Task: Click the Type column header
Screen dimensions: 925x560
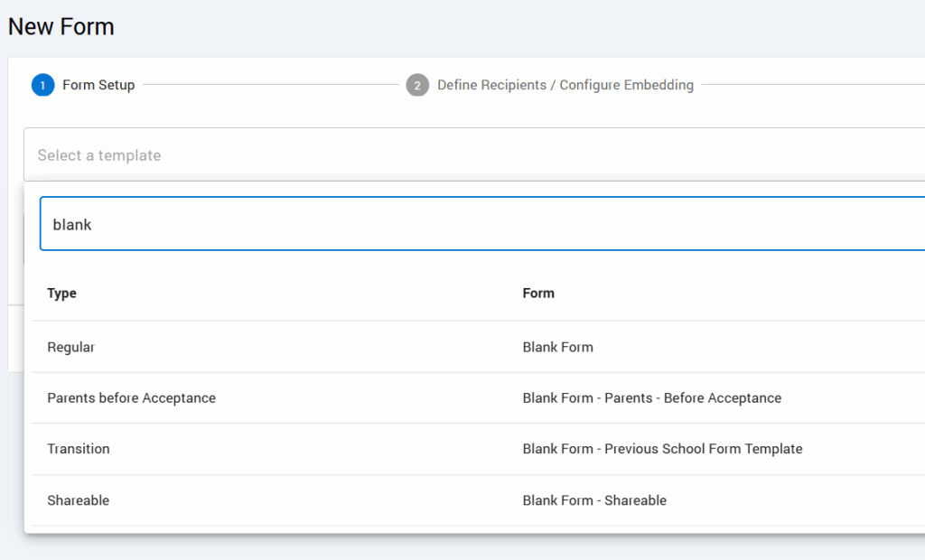Action: pos(62,293)
